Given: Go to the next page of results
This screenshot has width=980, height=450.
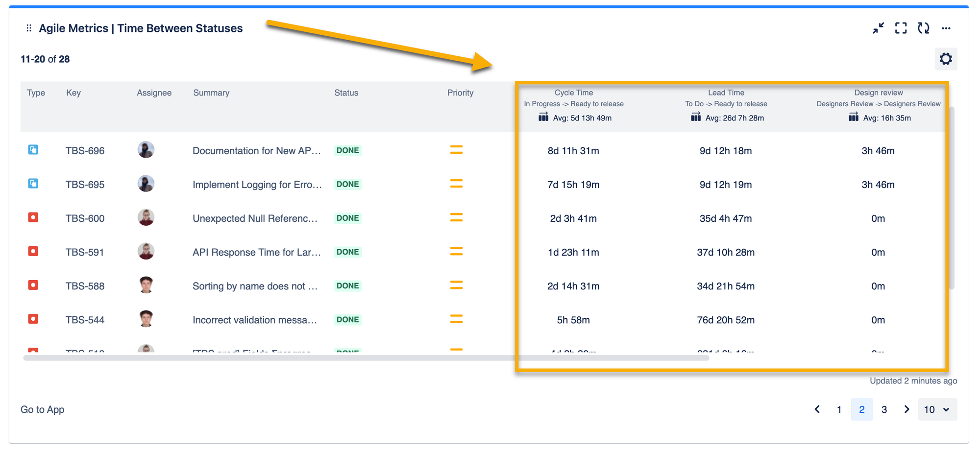Looking at the screenshot, I should [906, 409].
